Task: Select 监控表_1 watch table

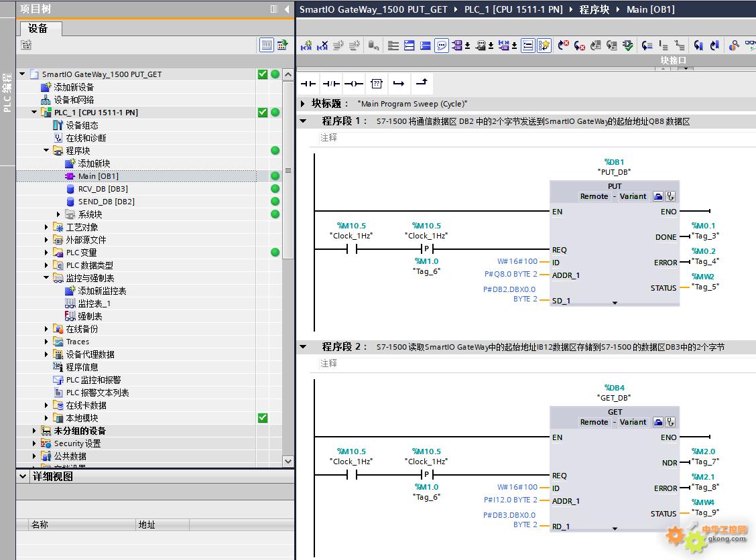Action: coord(94,303)
